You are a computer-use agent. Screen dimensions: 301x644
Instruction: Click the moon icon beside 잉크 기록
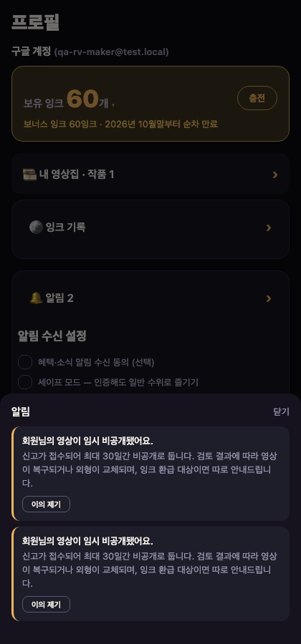[36, 227]
